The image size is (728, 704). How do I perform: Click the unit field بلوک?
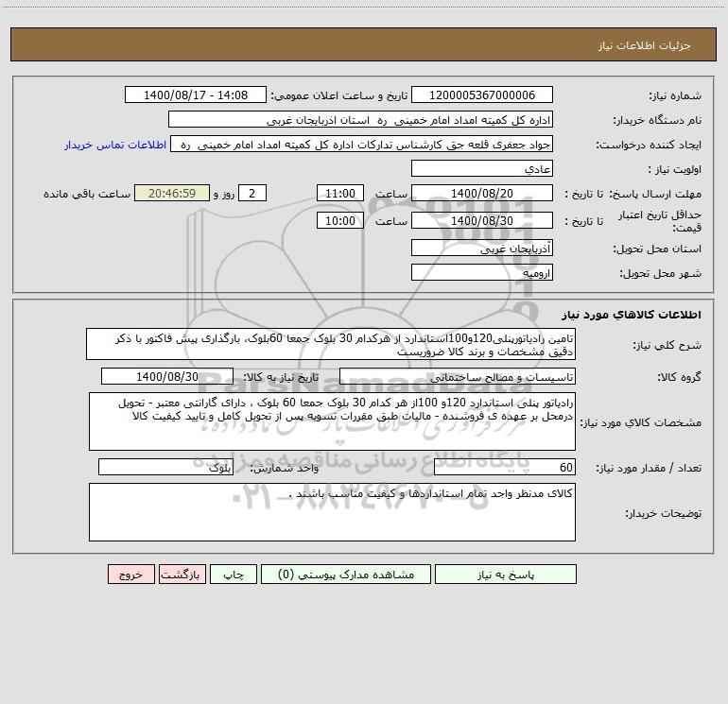[x=165, y=468]
